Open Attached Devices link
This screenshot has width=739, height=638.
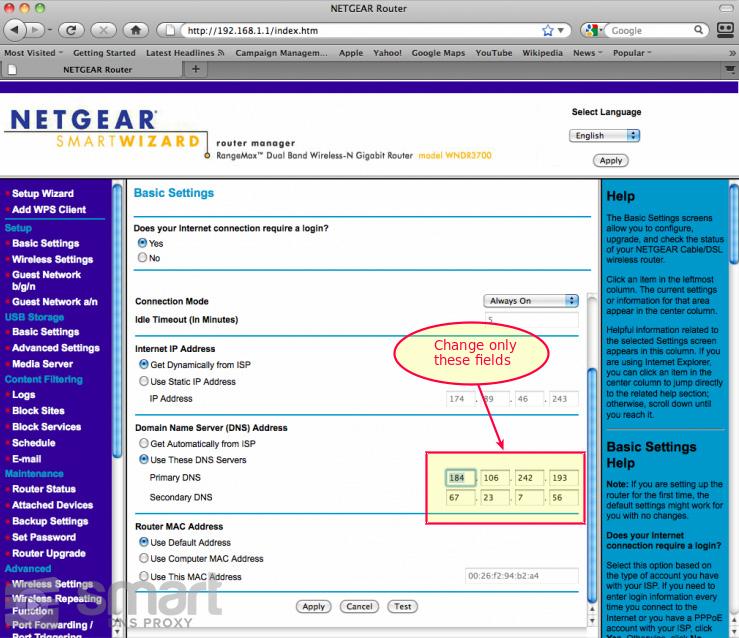pos(52,505)
